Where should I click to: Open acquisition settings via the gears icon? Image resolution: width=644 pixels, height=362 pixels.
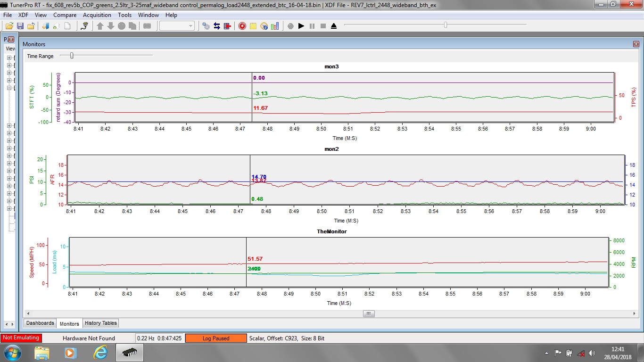206,26
